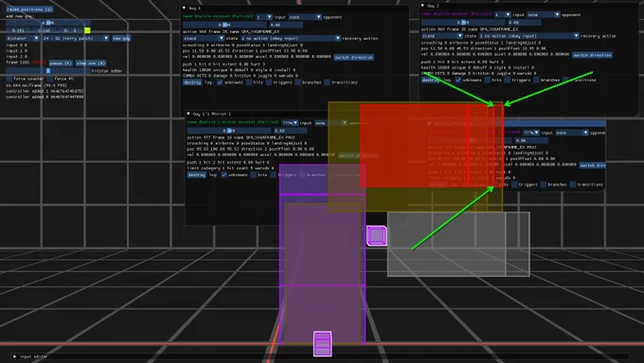Click the add new guy position slider

[48, 23]
